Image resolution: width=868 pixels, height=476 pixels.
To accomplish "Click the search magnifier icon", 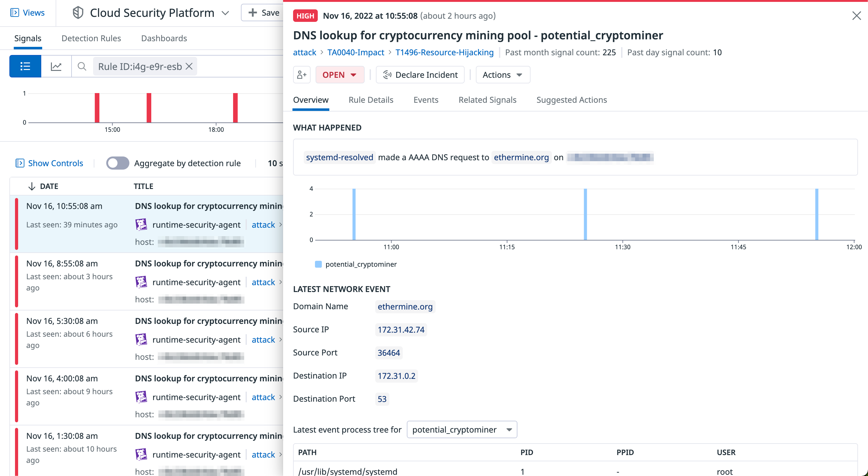I will pos(82,66).
